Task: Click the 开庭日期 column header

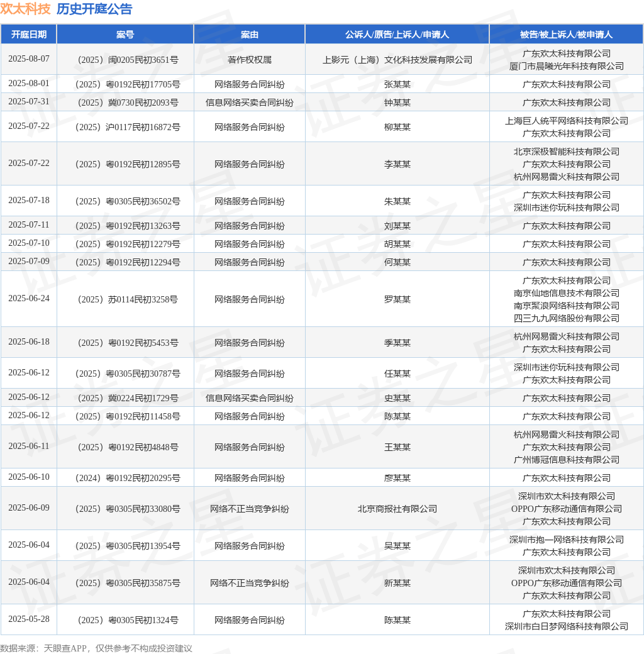Action: (29, 34)
